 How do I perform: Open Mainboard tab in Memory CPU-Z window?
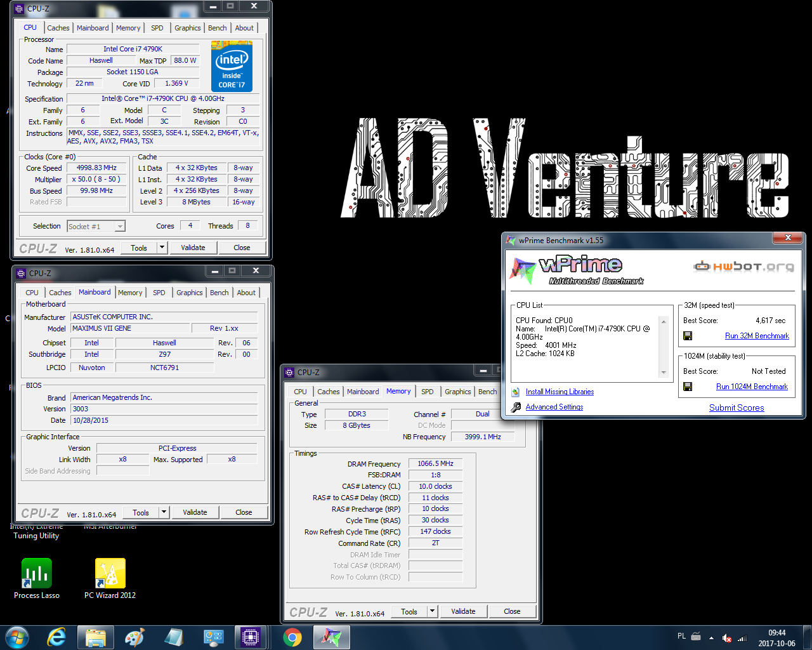click(x=363, y=392)
